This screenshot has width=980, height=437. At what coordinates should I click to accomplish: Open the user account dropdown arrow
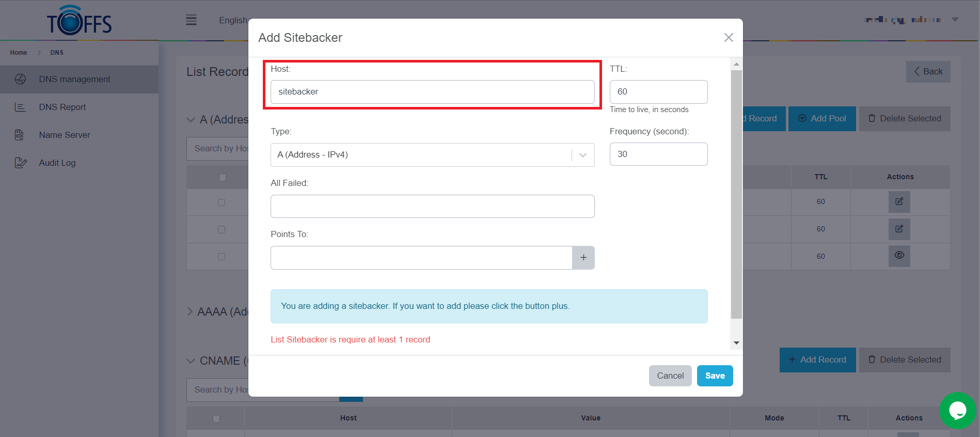click(x=955, y=20)
